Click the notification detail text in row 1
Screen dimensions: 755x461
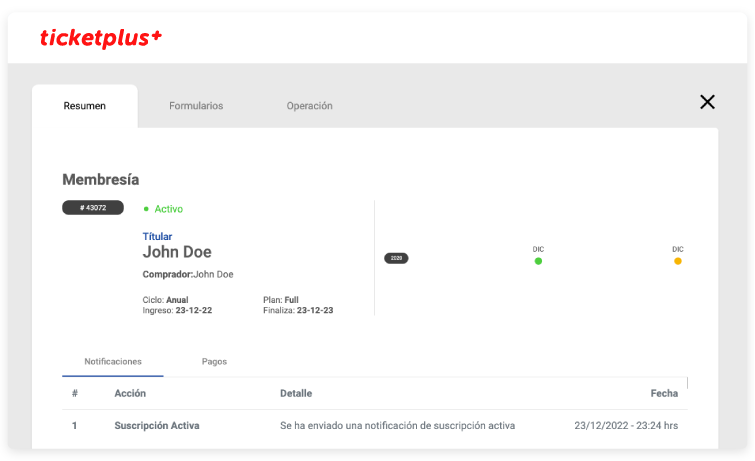(x=397, y=425)
